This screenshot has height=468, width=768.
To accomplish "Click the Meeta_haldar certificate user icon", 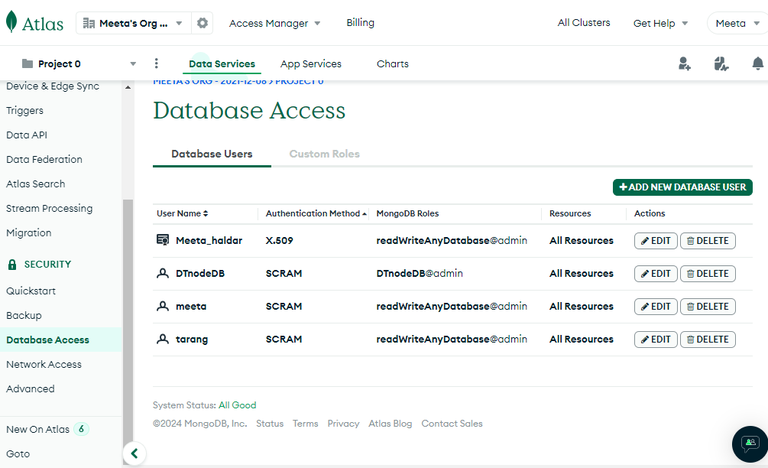I will coord(162,240).
